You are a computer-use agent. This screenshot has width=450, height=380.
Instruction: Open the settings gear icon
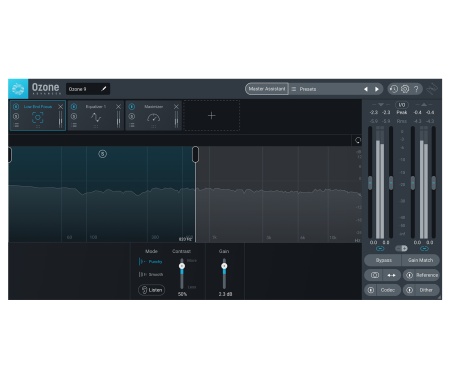(x=405, y=89)
